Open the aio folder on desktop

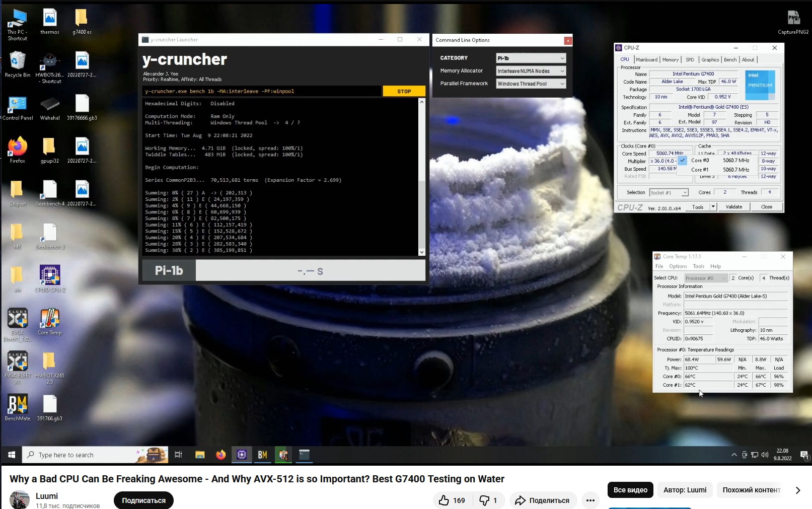18,279
